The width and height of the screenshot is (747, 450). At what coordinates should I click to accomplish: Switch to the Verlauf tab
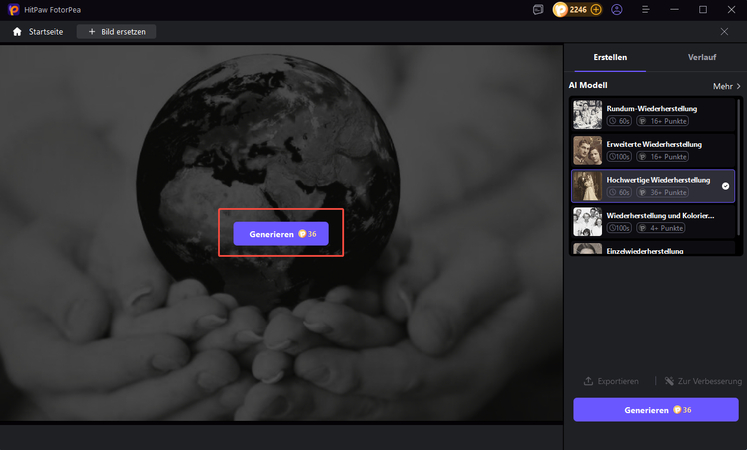[x=702, y=57]
